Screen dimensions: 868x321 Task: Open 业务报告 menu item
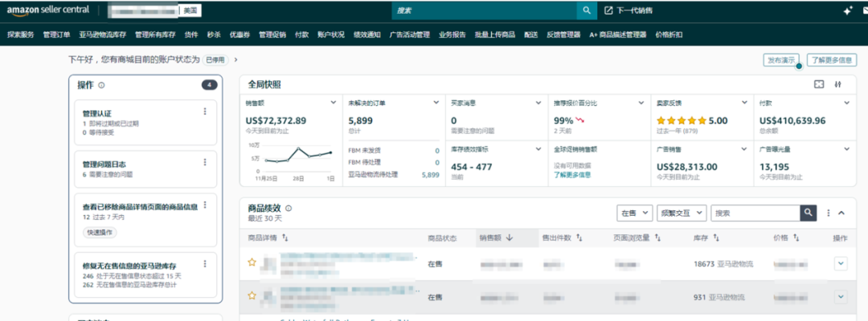coord(452,35)
